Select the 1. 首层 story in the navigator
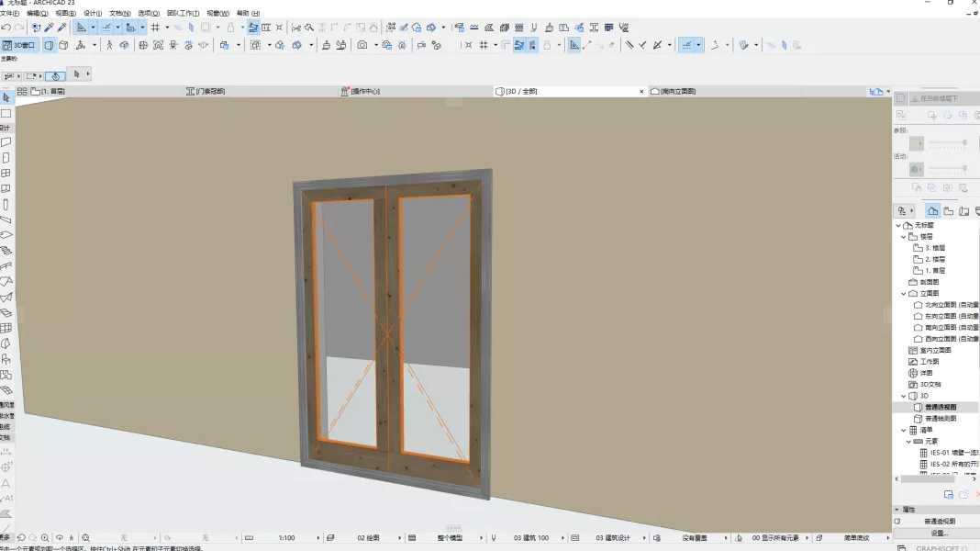This screenshot has height=551, width=980. (x=930, y=271)
